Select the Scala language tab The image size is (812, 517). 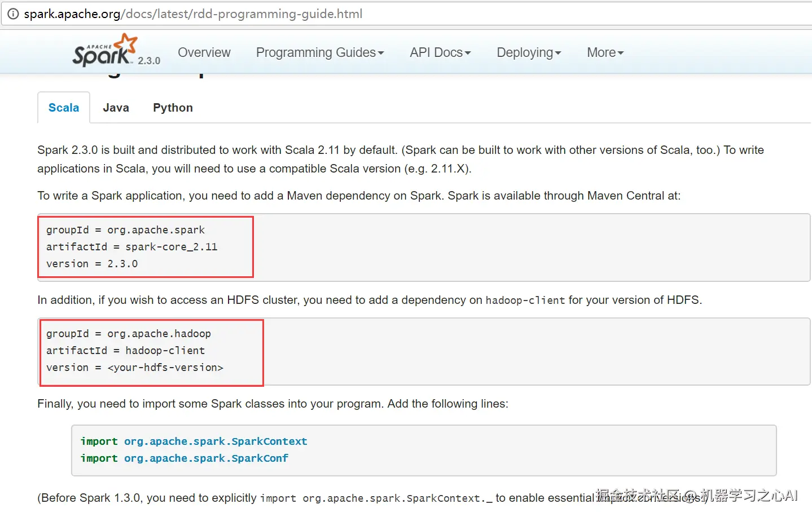coord(64,108)
